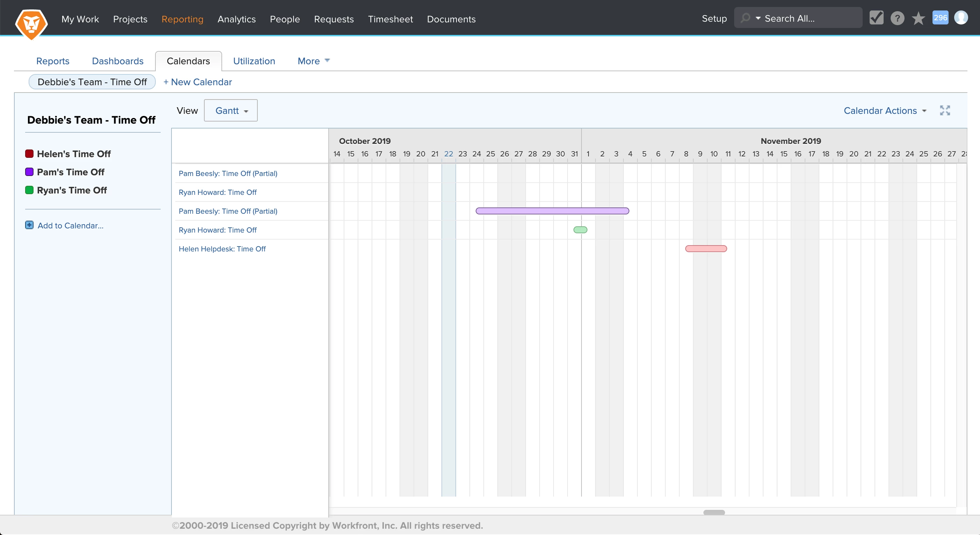
Task: Toggle Helen's Time Off red swatch
Action: (29, 154)
